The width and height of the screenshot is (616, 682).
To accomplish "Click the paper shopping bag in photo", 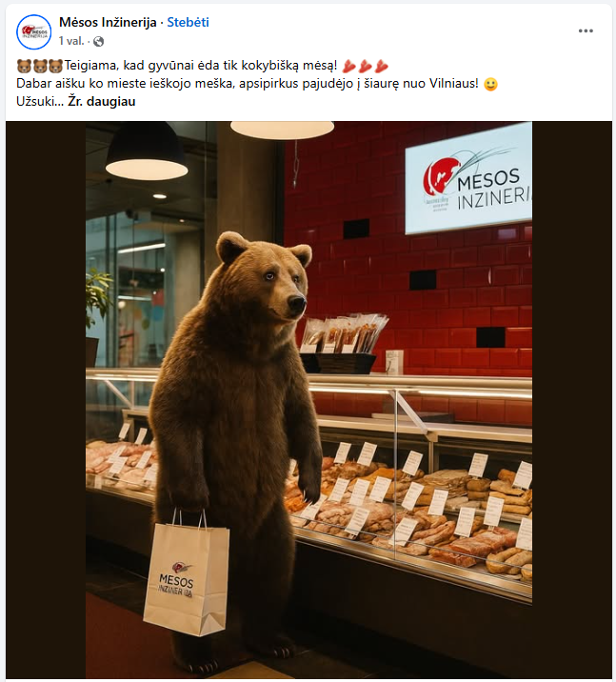I will pyautogui.click(x=186, y=572).
